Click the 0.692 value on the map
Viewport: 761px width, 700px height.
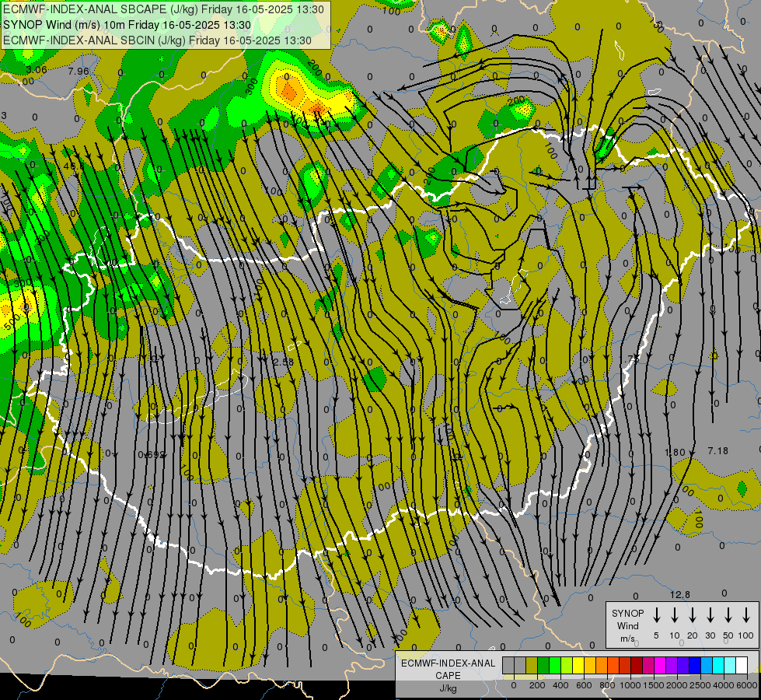point(152,455)
